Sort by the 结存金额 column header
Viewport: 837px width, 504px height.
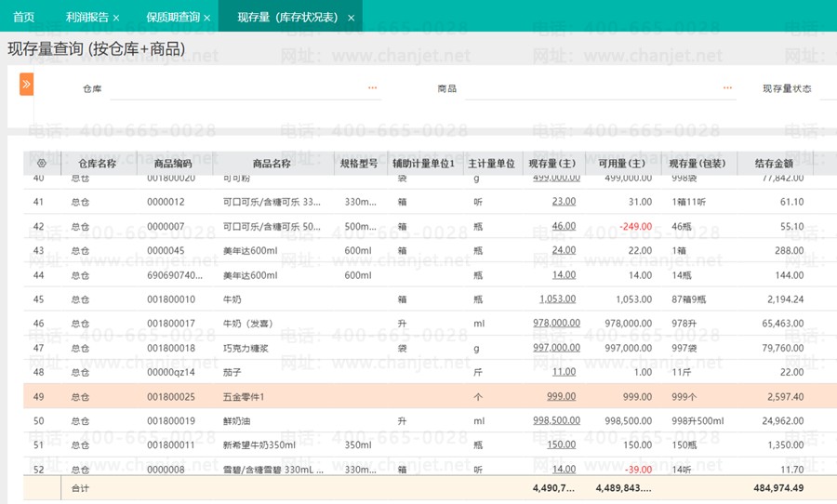pyautogui.click(x=774, y=164)
